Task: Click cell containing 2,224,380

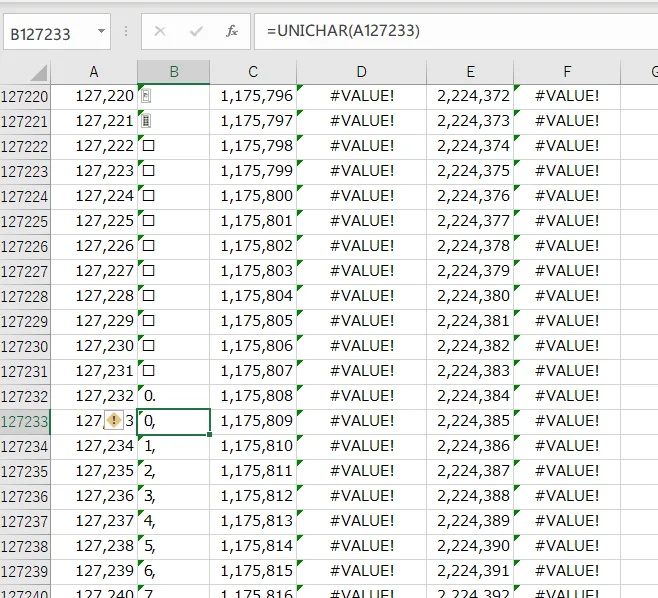Action: [471, 296]
